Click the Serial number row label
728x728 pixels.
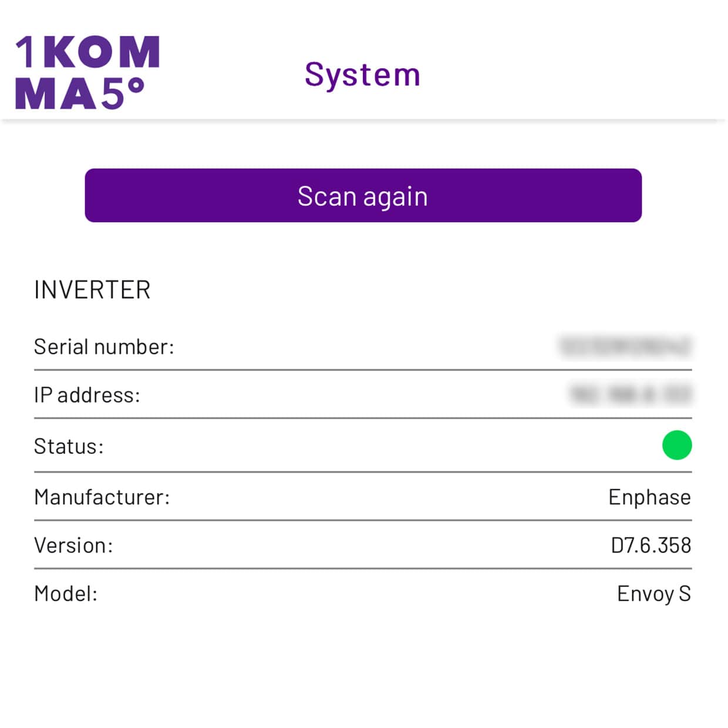click(103, 346)
